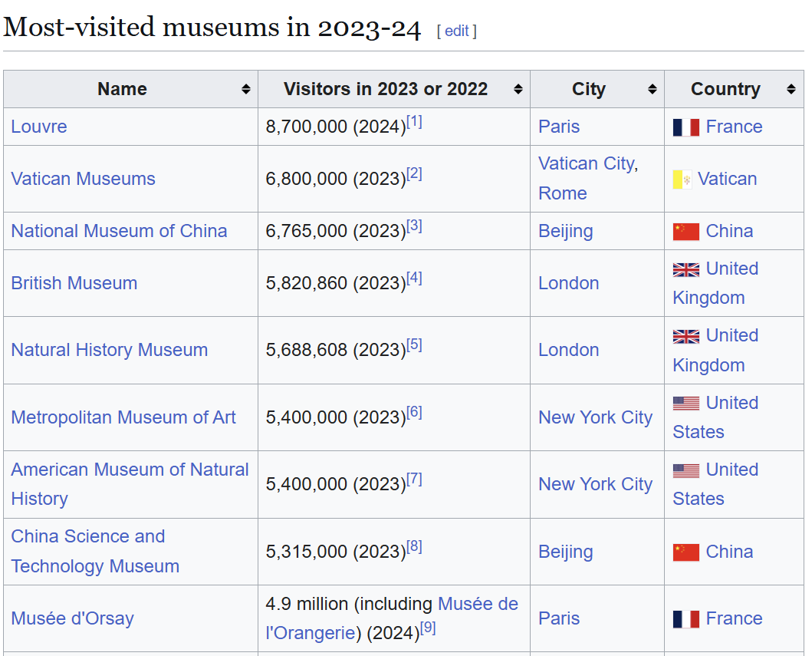
Task: Open citation reference [7]
Action: [414, 480]
